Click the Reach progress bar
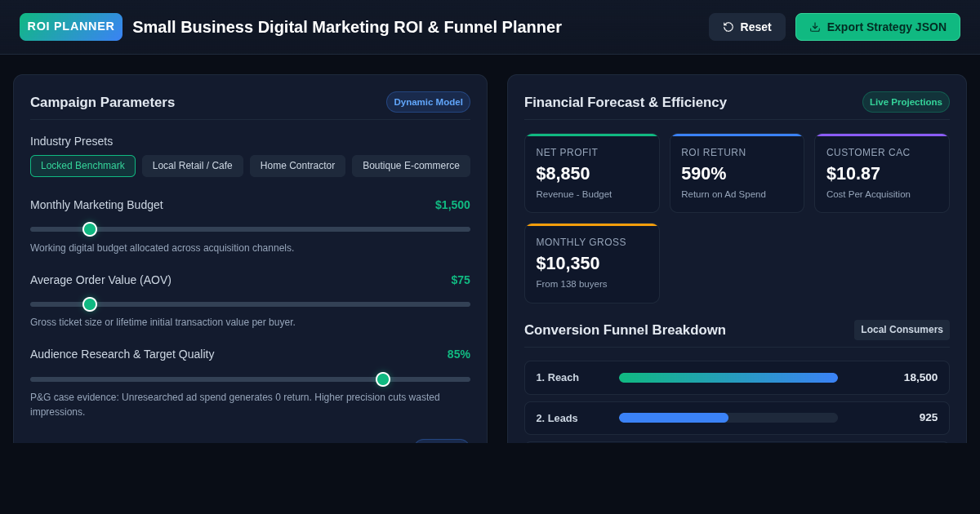980x514 pixels. tap(728, 378)
